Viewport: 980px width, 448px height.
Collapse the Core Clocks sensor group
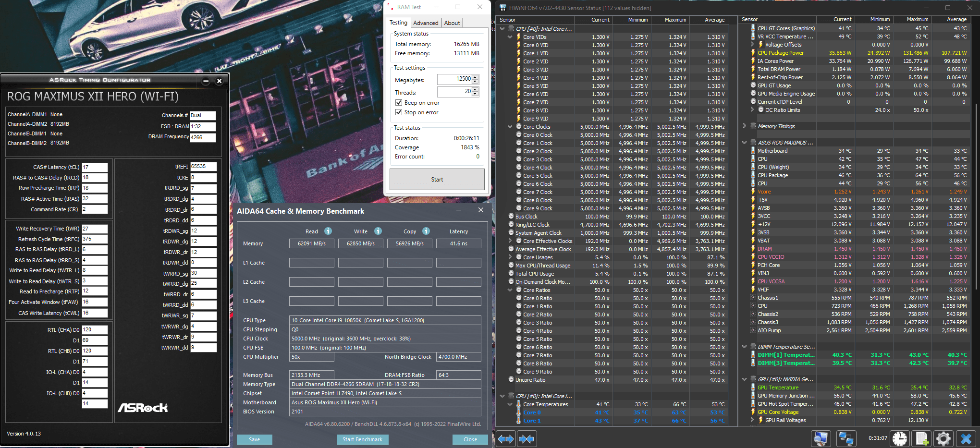510,127
